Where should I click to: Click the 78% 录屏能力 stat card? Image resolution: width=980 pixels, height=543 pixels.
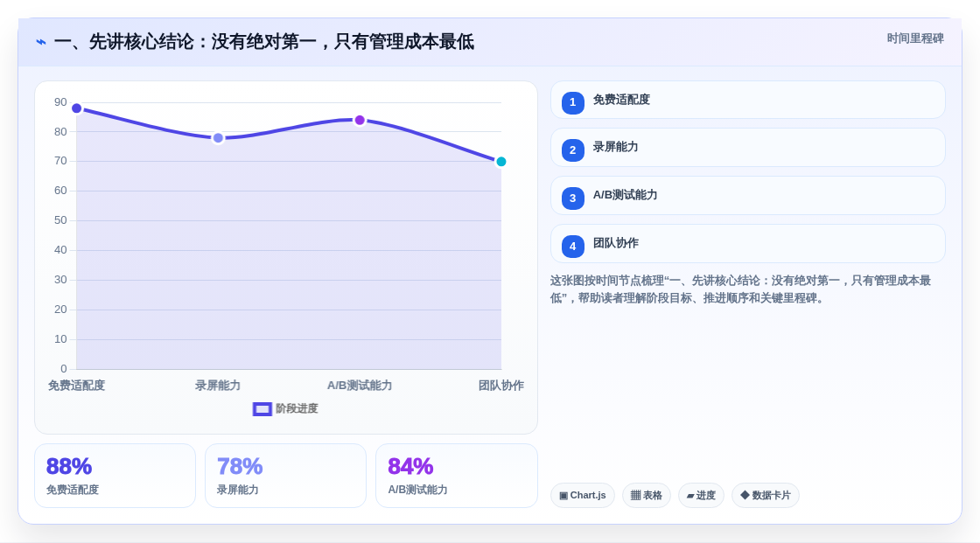(285, 476)
